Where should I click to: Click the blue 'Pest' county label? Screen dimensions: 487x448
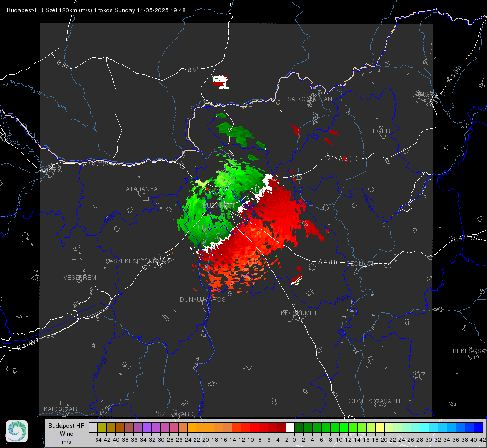[342, 299]
